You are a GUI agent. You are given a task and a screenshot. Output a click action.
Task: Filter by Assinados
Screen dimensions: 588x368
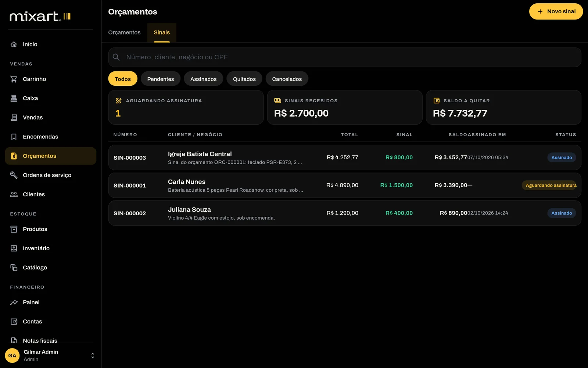[204, 79]
